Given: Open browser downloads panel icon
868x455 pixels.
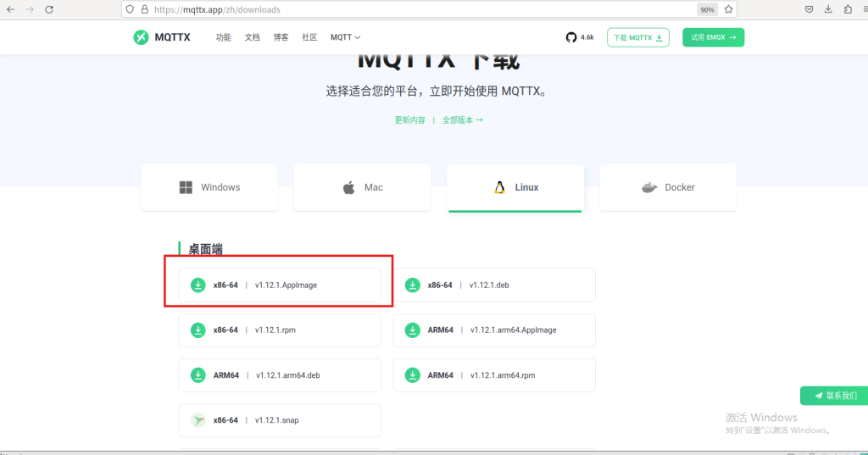Looking at the screenshot, I should 828,9.
